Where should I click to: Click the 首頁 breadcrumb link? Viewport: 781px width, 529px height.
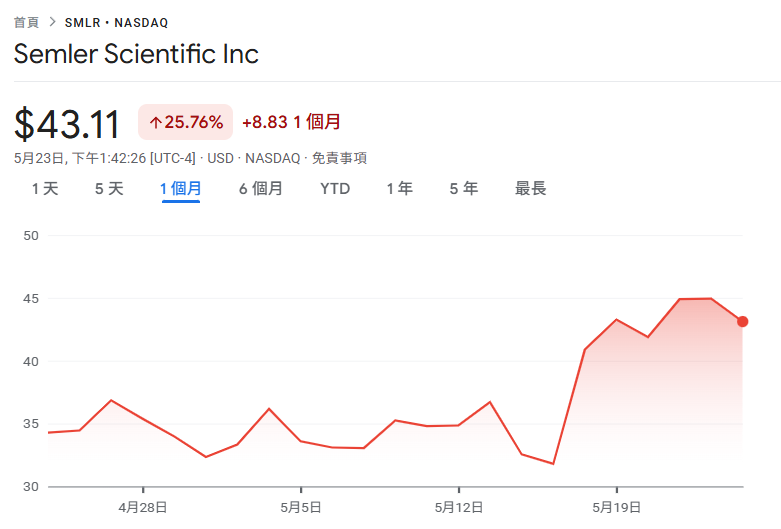26,22
